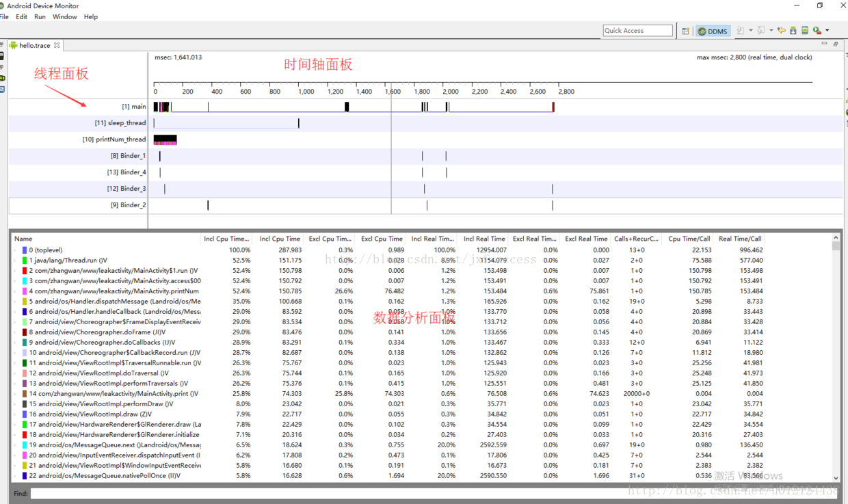The width and height of the screenshot is (848, 504).
Task: Open the File menu
Action: [x=4, y=16]
